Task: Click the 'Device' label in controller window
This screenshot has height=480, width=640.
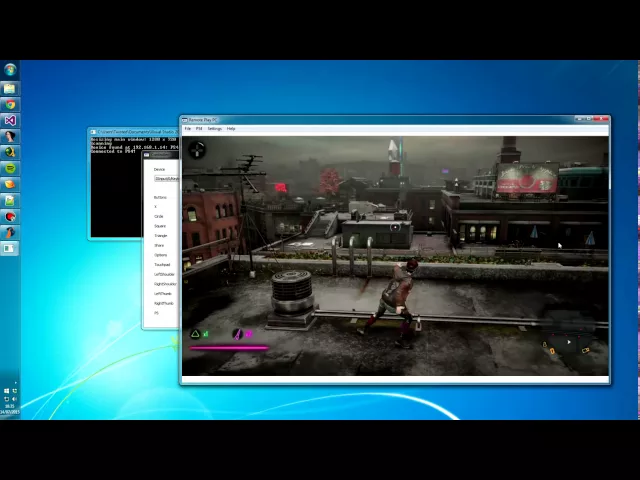Action: (159, 169)
